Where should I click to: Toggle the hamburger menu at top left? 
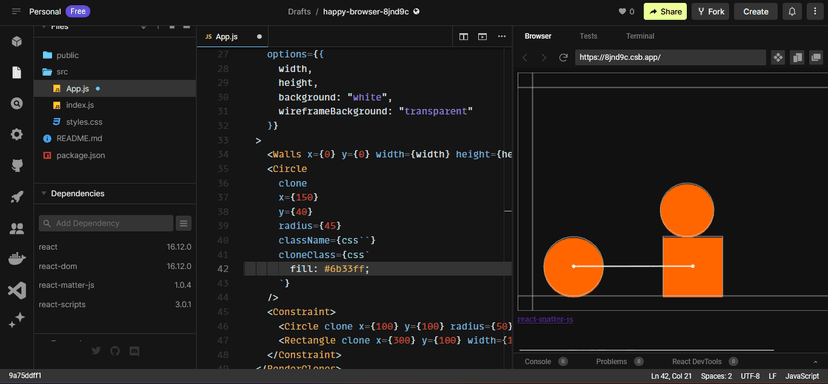(x=16, y=11)
